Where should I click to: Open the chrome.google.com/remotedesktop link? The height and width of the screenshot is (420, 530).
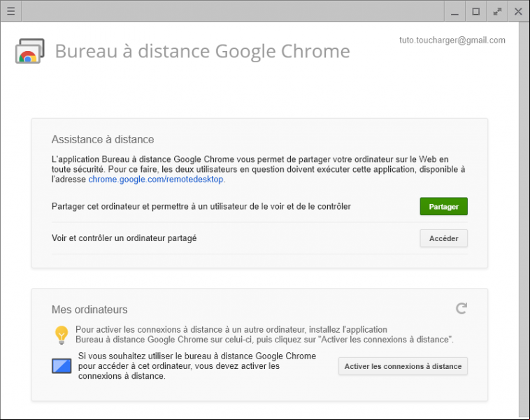[156, 179]
